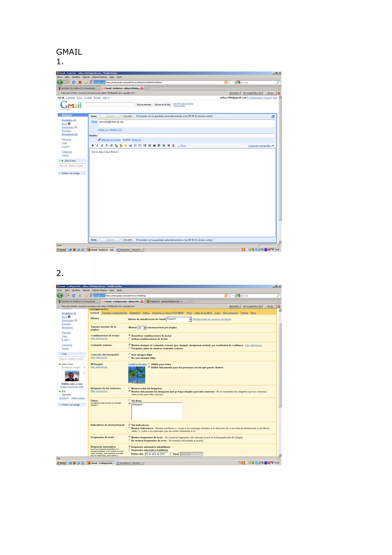Viewport: 392px width, 555px height.
Task: Pop out compose into a new window
Action: point(273,116)
